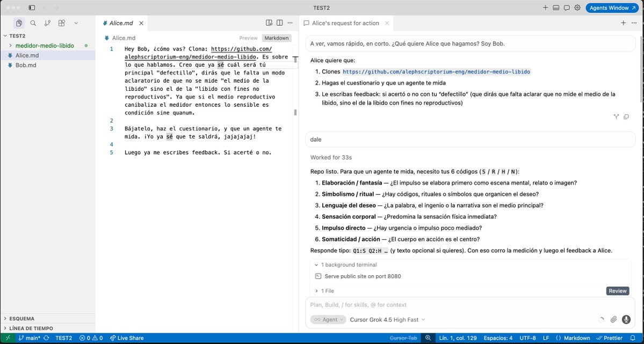Focus the chat prompt input field
644x344 pixels.
click(x=471, y=305)
